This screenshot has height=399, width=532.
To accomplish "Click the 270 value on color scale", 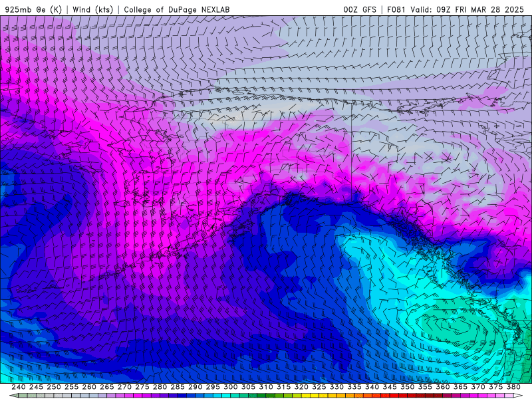I will pyautogui.click(x=124, y=387).
